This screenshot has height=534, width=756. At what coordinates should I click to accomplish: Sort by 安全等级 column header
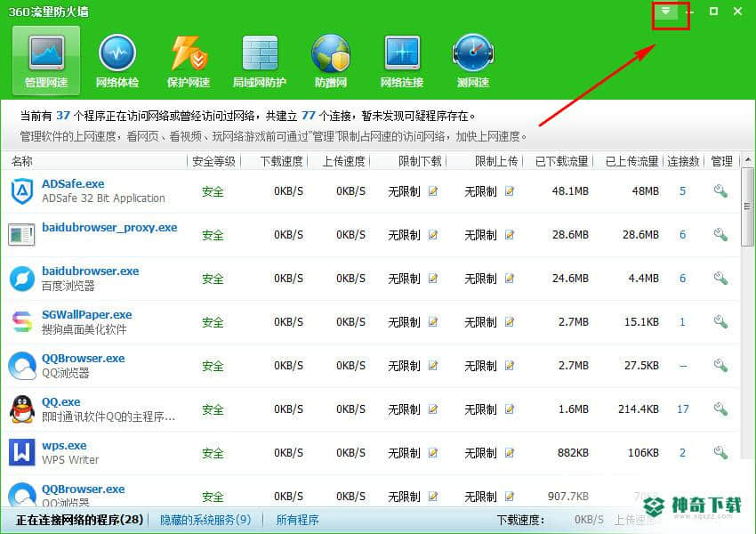(x=213, y=162)
